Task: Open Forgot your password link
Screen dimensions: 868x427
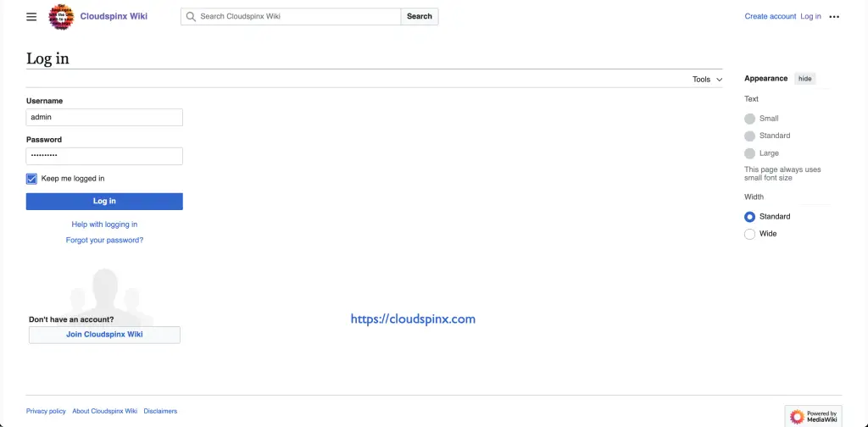Action: [x=104, y=240]
